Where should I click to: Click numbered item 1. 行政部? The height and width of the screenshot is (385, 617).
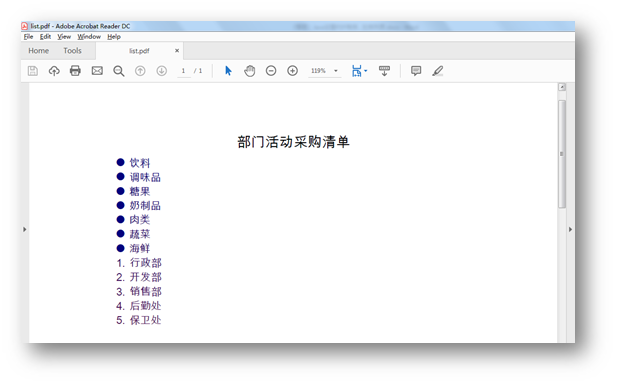click(139, 263)
